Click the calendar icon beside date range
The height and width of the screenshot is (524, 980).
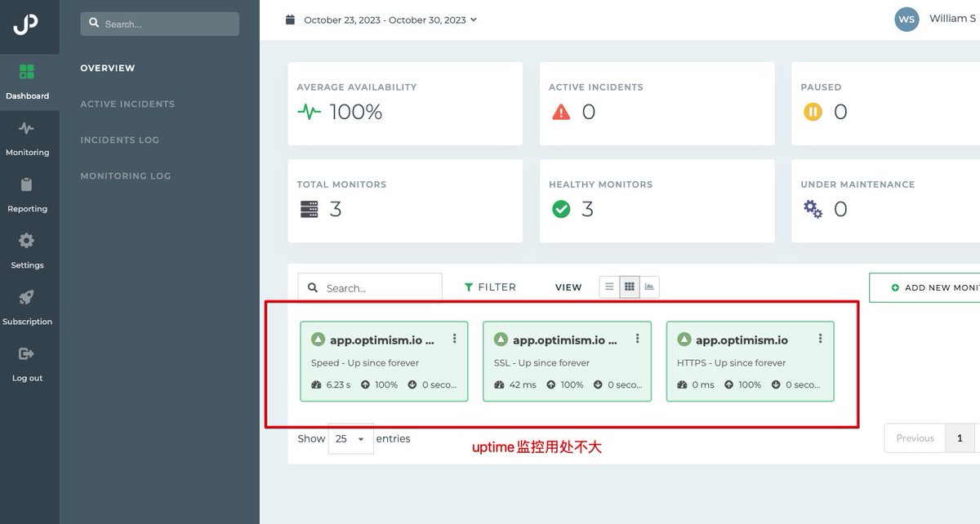(x=290, y=20)
